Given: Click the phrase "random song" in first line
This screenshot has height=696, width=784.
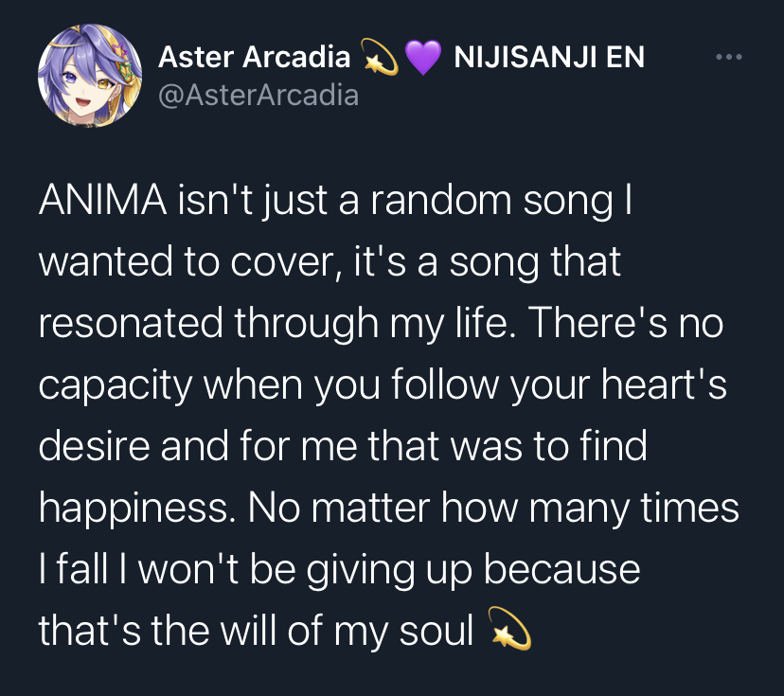Looking at the screenshot, I should tap(491, 202).
